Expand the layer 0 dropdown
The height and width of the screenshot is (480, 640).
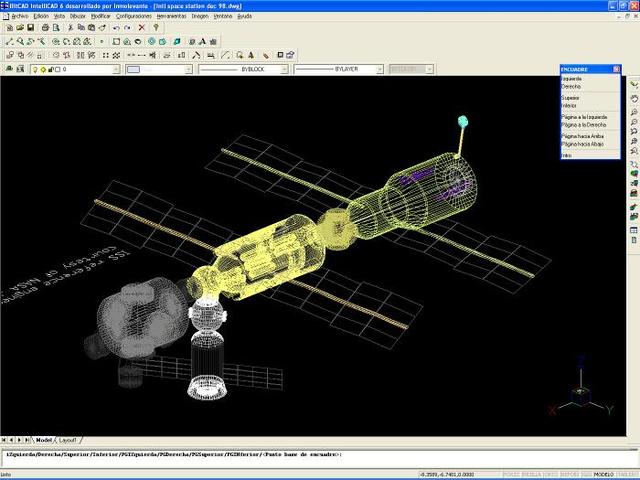tap(116, 70)
